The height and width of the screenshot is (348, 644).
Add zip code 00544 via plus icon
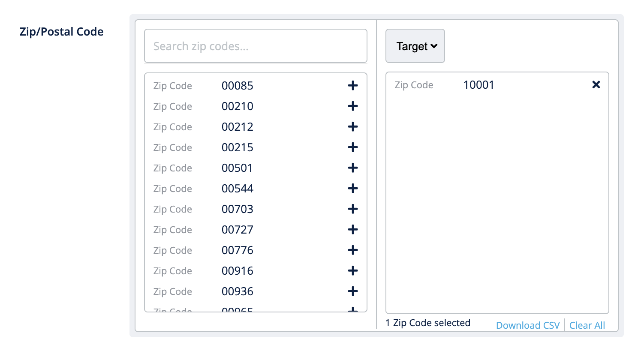tap(352, 189)
